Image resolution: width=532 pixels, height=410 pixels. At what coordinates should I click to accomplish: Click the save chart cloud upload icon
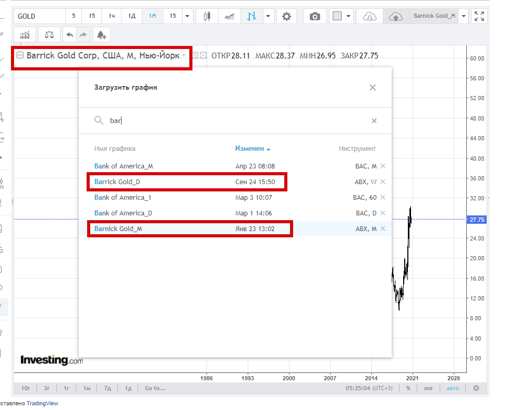point(395,16)
